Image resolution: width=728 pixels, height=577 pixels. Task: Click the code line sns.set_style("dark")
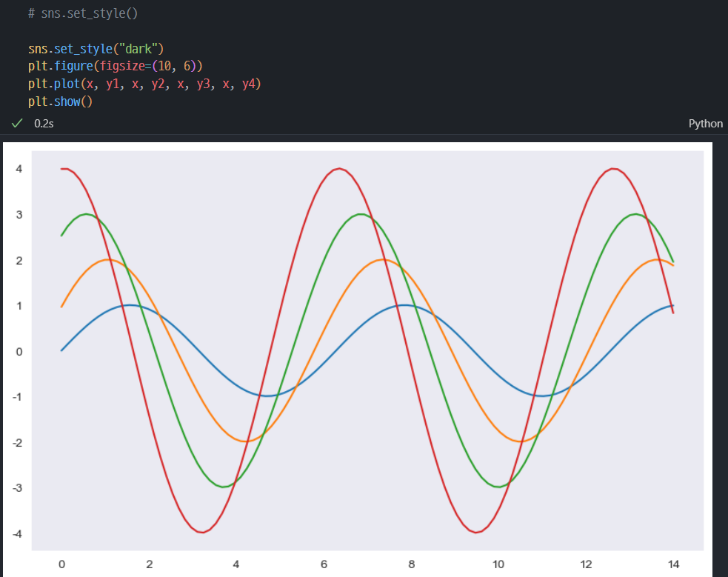coord(96,49)
